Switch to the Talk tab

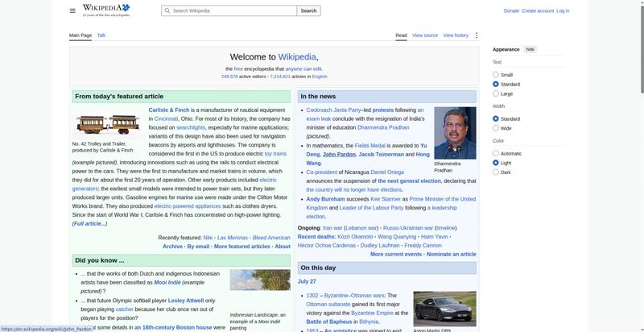[x=101, y=35]
